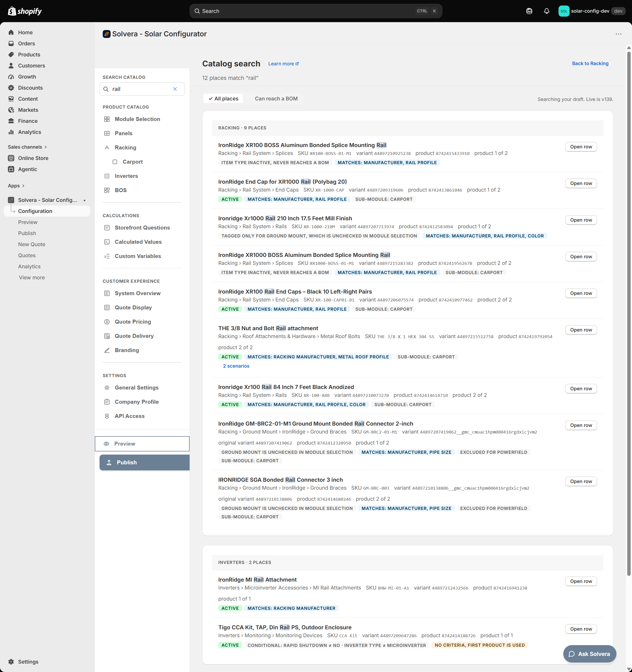This screenshot has width=632, height=672.
Task: Open the notifications bell
Action: [x=546, y=11]
